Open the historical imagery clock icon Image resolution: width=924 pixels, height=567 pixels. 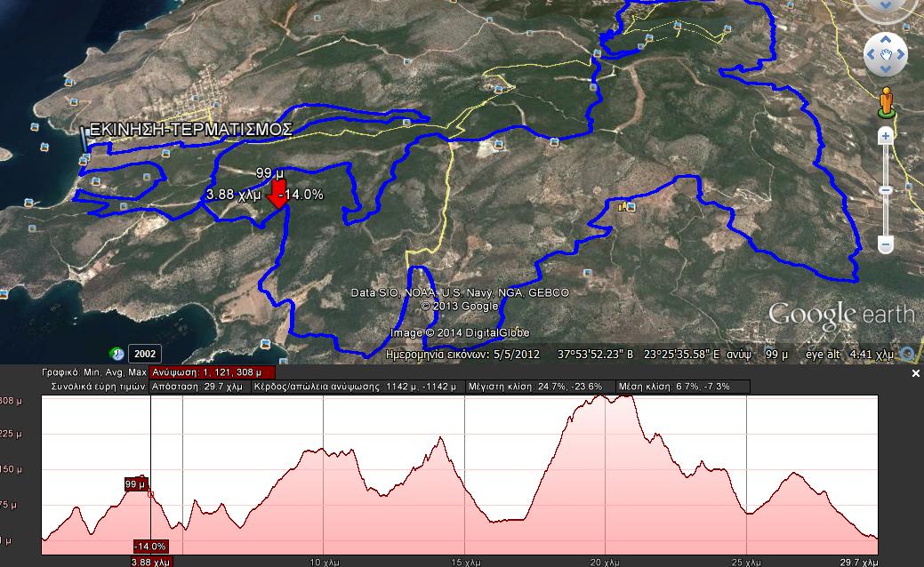pos(117,354)
